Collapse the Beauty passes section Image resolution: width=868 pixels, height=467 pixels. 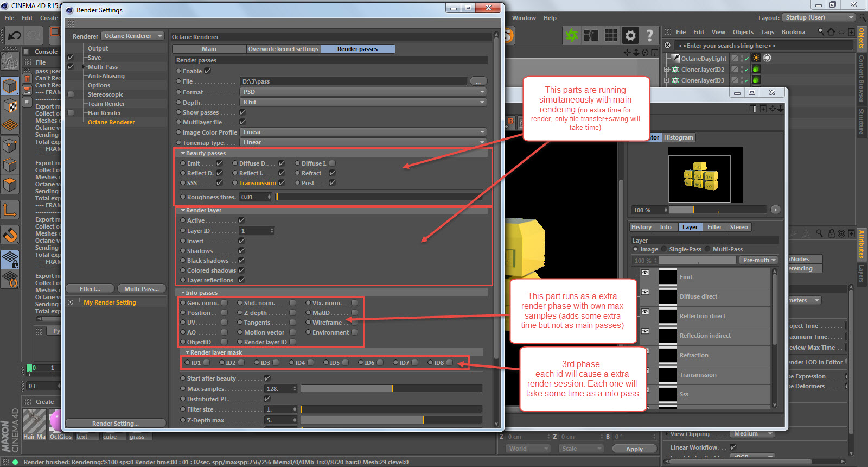(x=183, y=153)
